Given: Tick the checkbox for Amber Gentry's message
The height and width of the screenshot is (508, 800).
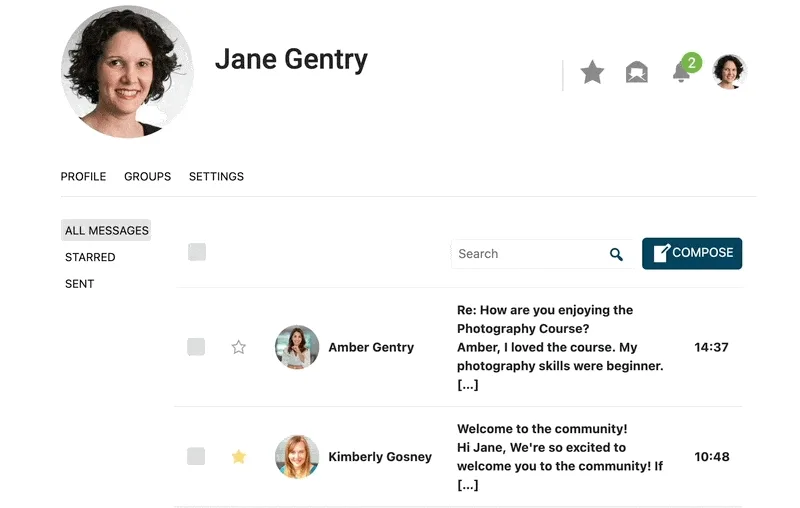Looking at the screenshot, I should coord(196,347).
